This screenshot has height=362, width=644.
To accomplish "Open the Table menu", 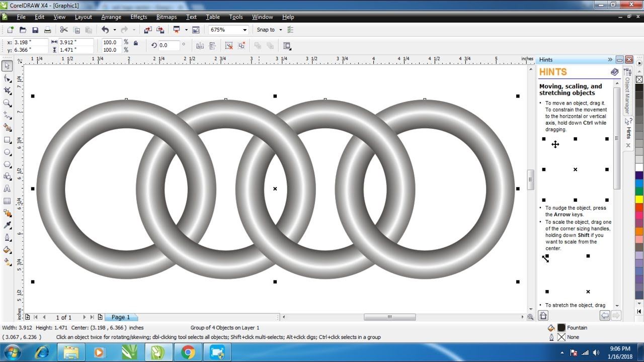I will click(213, 17).
